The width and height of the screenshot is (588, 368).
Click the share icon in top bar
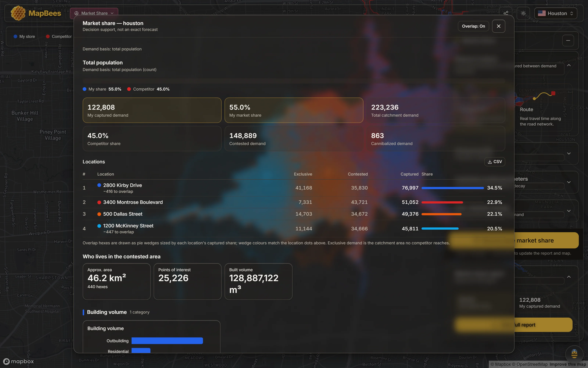coord(506,13)
